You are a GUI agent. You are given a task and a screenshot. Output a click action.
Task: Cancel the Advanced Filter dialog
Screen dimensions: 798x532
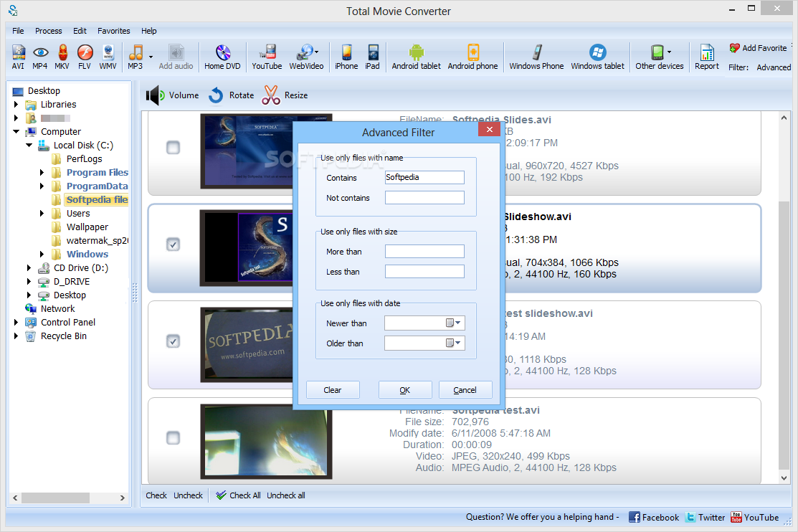[x=465, y=390]
